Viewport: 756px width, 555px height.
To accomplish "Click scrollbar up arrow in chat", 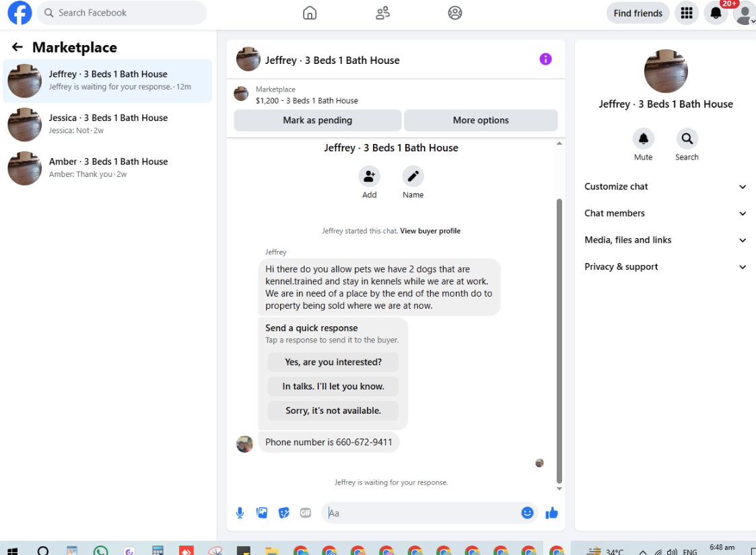I will coord(559,143).
